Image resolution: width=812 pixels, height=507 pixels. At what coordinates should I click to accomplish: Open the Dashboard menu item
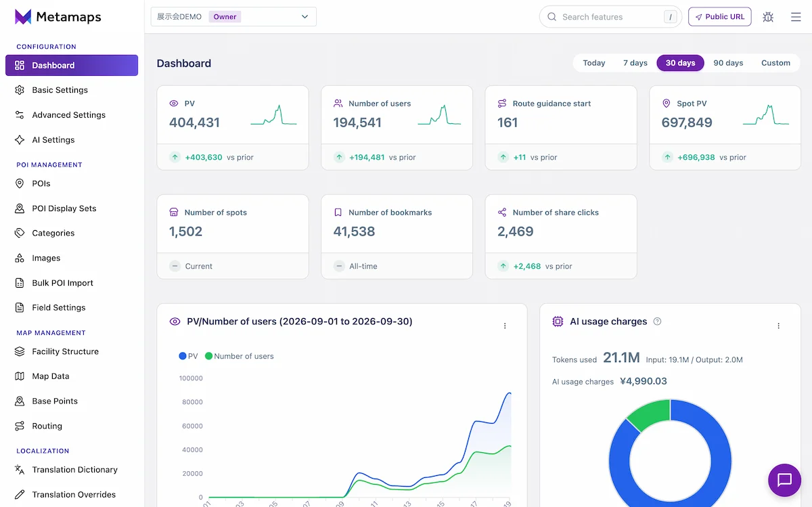click(72, 65)
